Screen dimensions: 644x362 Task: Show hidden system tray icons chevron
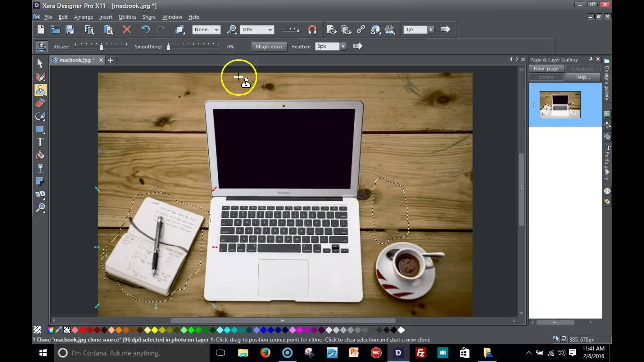coord(528,353)
